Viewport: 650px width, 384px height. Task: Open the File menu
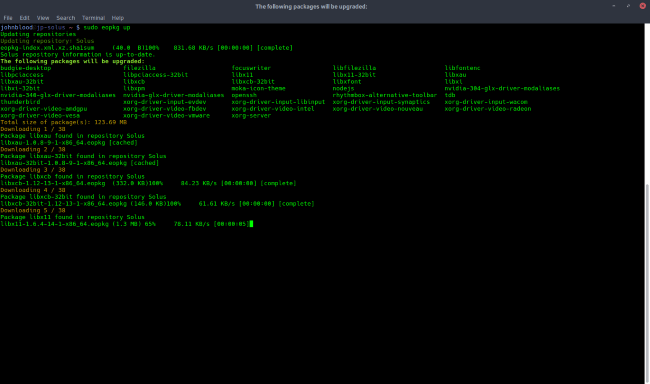tap(8, 18)
